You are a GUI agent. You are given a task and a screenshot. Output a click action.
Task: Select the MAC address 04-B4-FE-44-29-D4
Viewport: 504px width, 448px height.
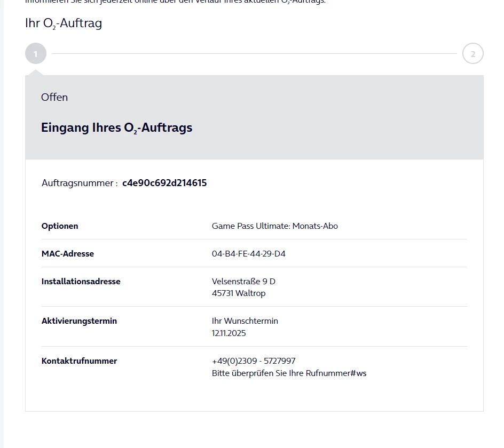pos(249,254)
